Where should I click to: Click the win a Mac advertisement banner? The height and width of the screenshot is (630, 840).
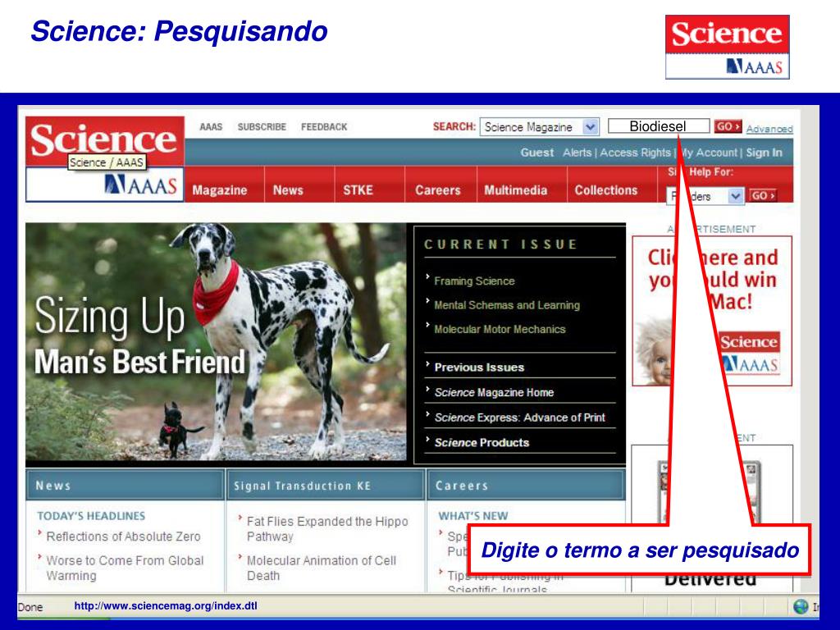pos(712,311)
